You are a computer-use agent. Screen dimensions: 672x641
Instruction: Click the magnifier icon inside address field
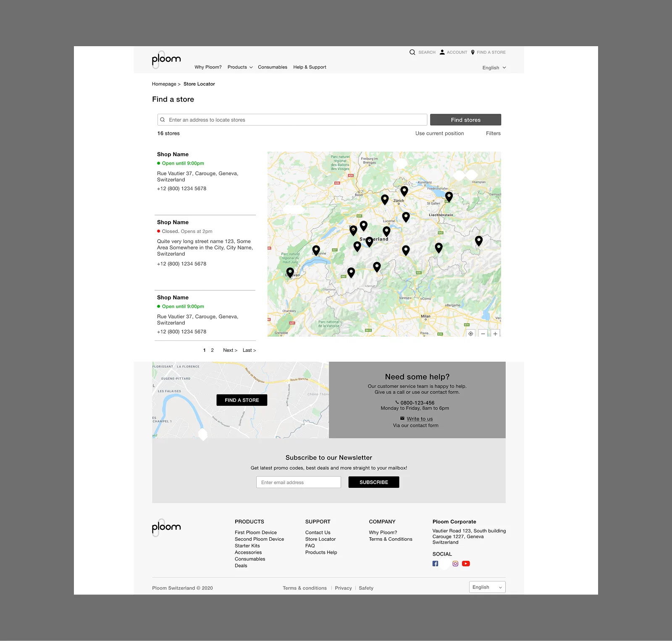[163, 120]
